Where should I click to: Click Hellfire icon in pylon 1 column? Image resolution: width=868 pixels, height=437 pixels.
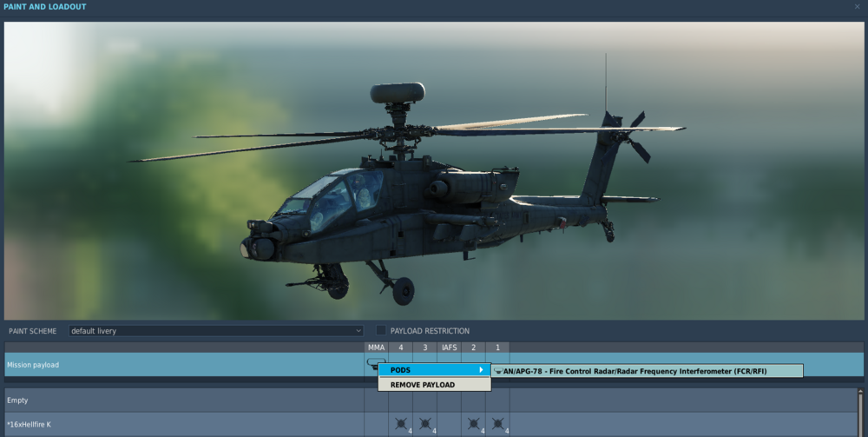point(497,424)
